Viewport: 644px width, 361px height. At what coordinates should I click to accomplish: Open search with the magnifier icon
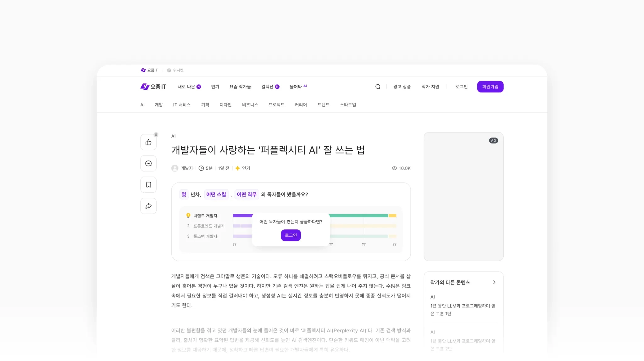coord(378,87)
